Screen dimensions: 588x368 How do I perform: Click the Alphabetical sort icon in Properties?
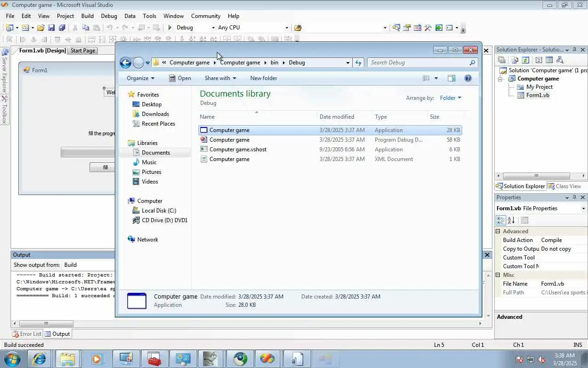[511, 220]
